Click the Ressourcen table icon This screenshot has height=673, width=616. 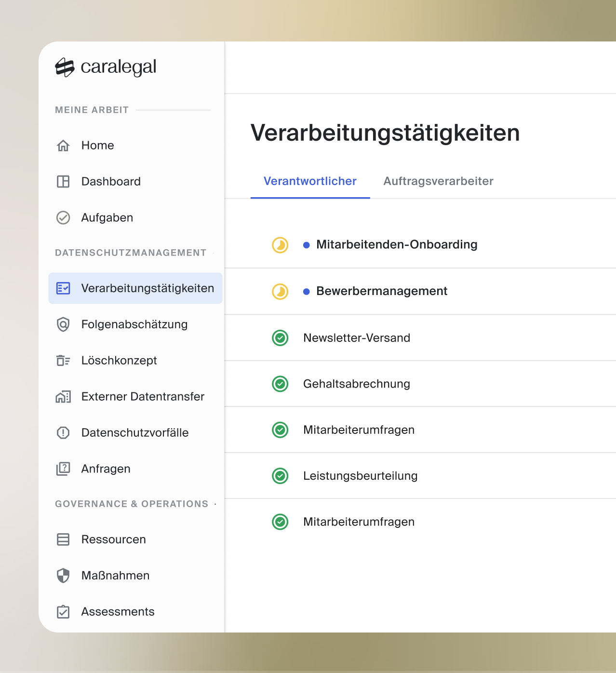[x=63, y=539]
